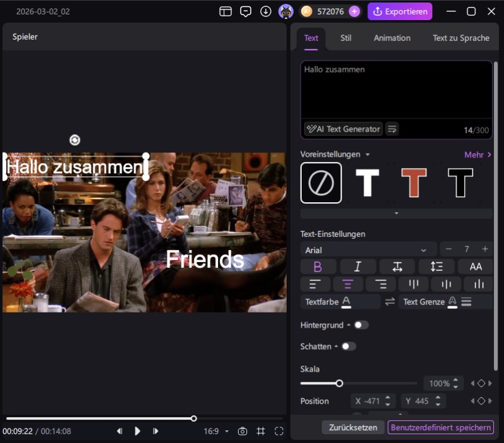The image size is (504, 443).
Task: Apply italic formatting to text
Action: tap(357, 267)
